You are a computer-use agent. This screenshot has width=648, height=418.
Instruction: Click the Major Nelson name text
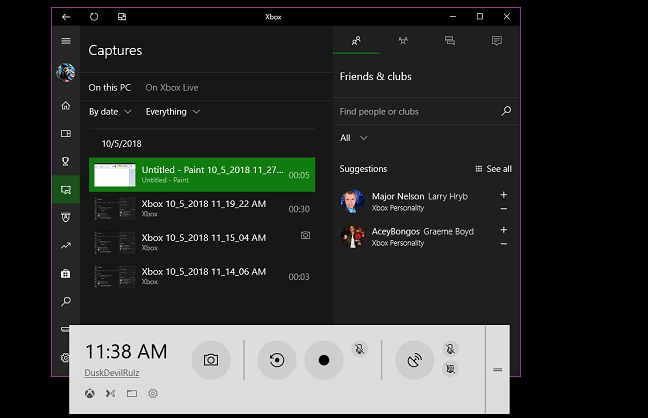click(398, 196)
